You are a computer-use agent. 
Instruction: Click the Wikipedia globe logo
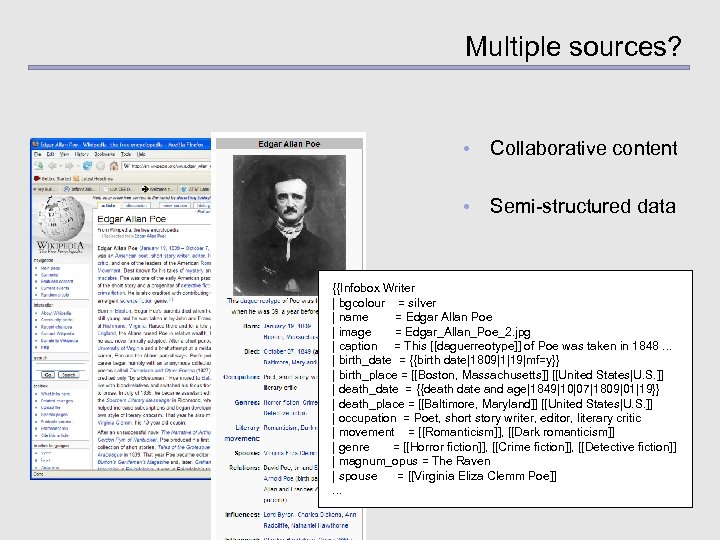pyautogui.click(x=60, y=217)
